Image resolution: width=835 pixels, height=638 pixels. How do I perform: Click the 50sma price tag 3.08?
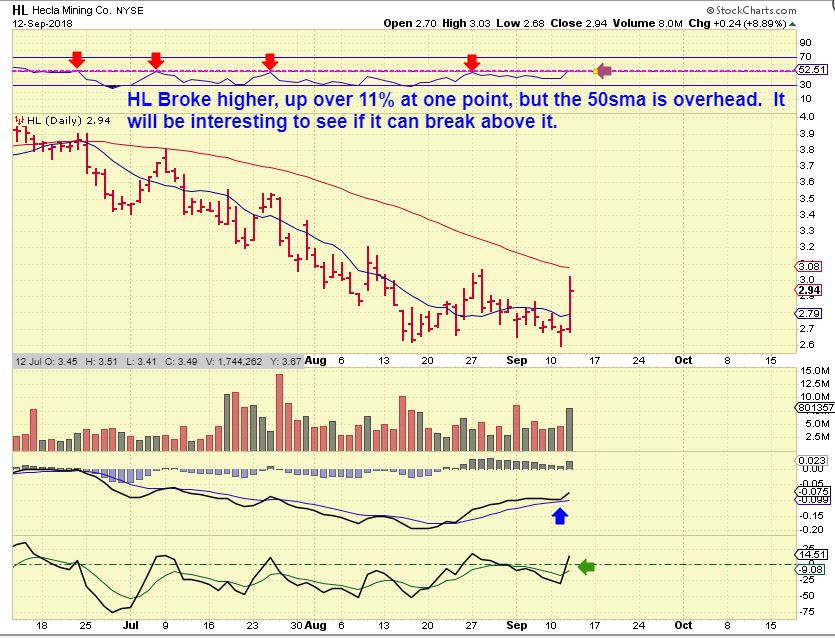pos(809,266)
